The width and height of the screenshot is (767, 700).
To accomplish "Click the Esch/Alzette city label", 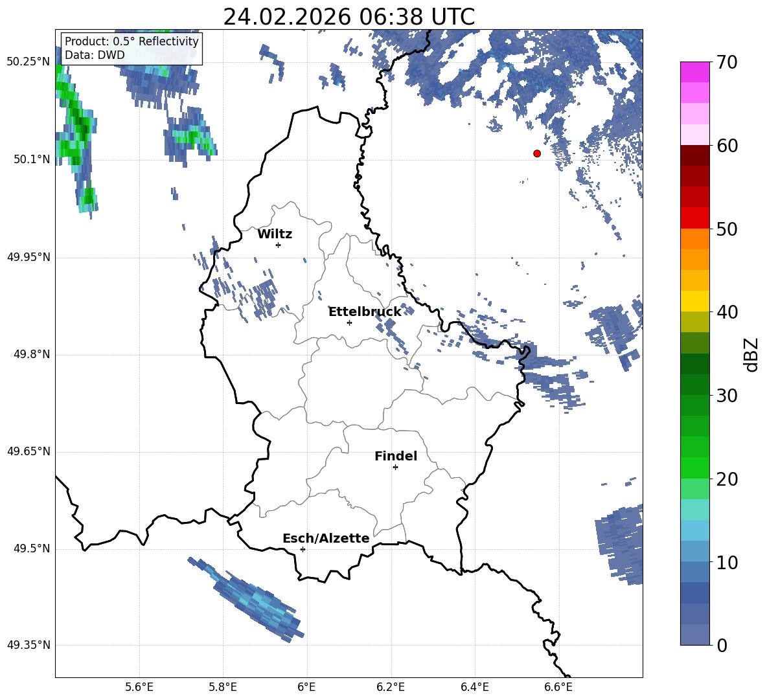I will pyautogui.click(x=326, y=538).
